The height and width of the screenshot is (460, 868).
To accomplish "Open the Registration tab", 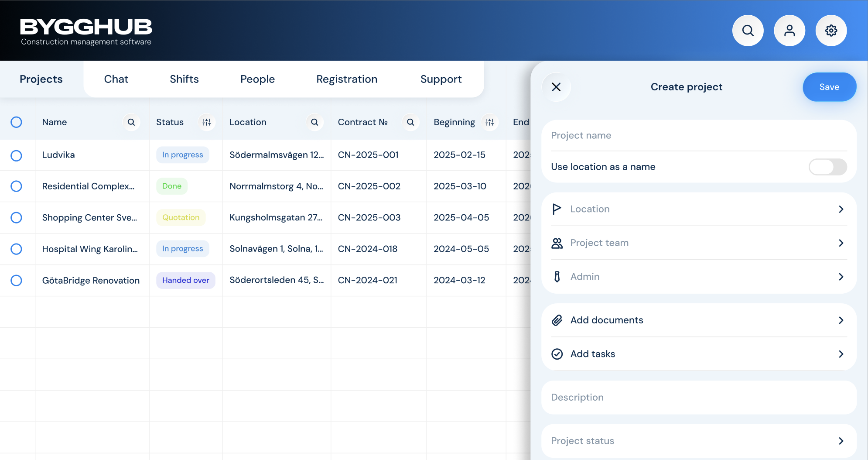I will [347, 79].
